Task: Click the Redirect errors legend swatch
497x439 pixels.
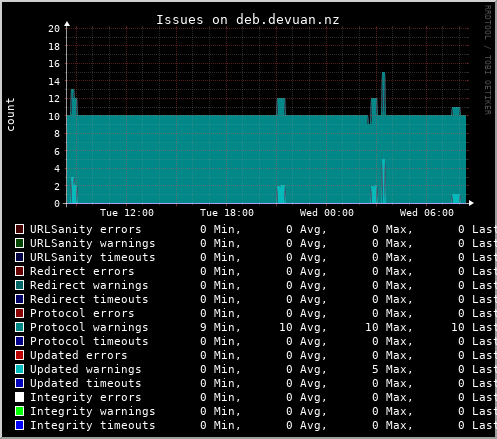Action: 19,271
